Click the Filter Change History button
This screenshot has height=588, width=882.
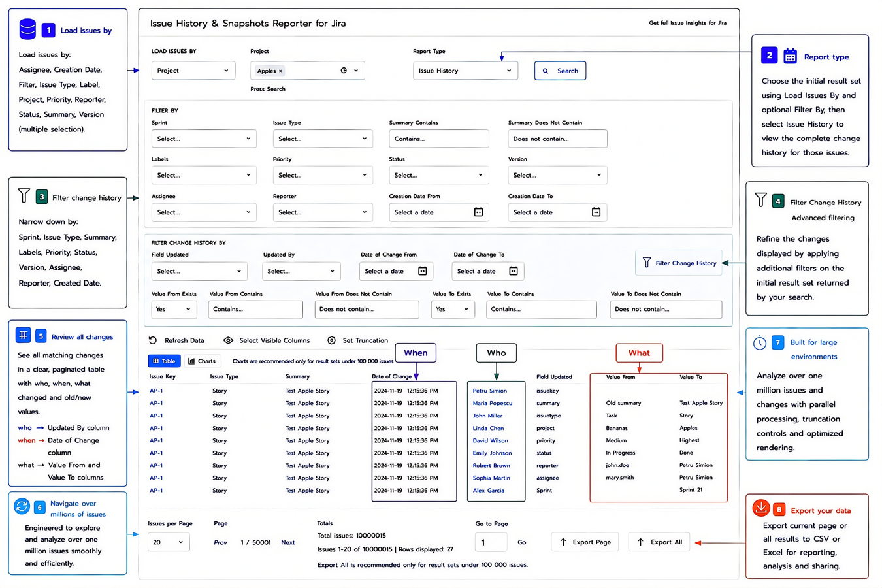(679, 263)
